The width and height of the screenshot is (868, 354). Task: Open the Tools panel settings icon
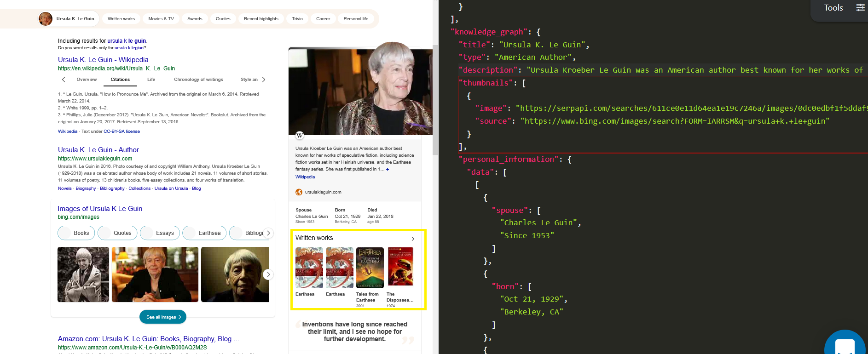[860, 7]
